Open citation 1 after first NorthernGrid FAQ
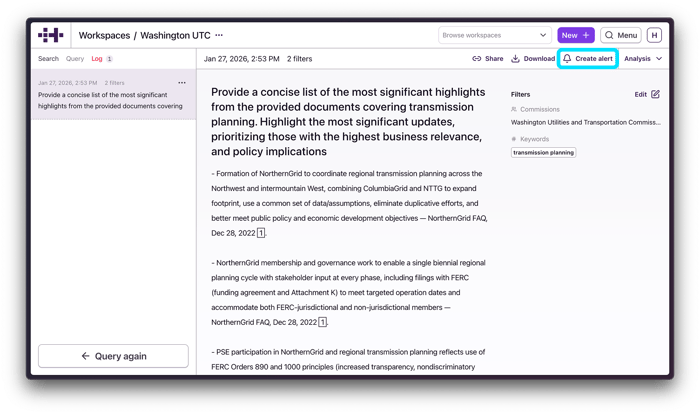The image size is (700, 414). [x=261, y=232]
